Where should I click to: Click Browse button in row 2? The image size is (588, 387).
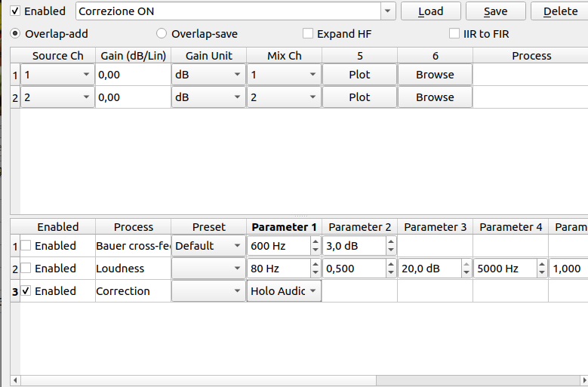pos(435,97)
